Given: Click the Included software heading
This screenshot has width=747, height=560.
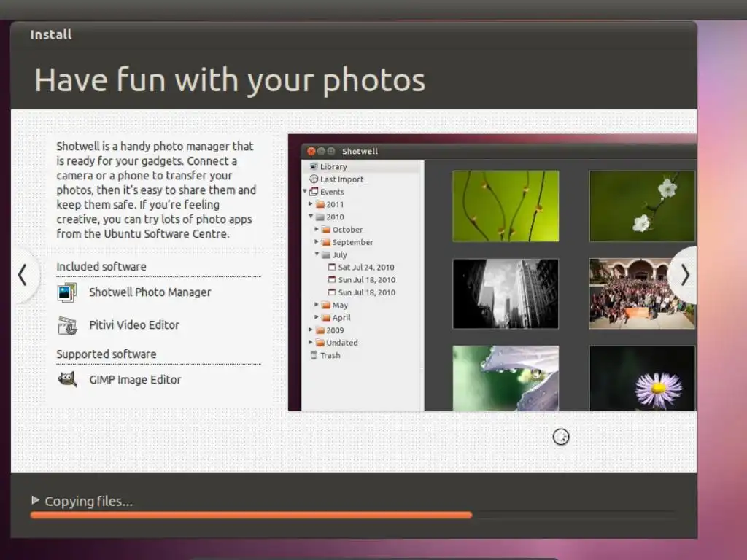Looking at the screenshot, I should (x=101, y=267).
